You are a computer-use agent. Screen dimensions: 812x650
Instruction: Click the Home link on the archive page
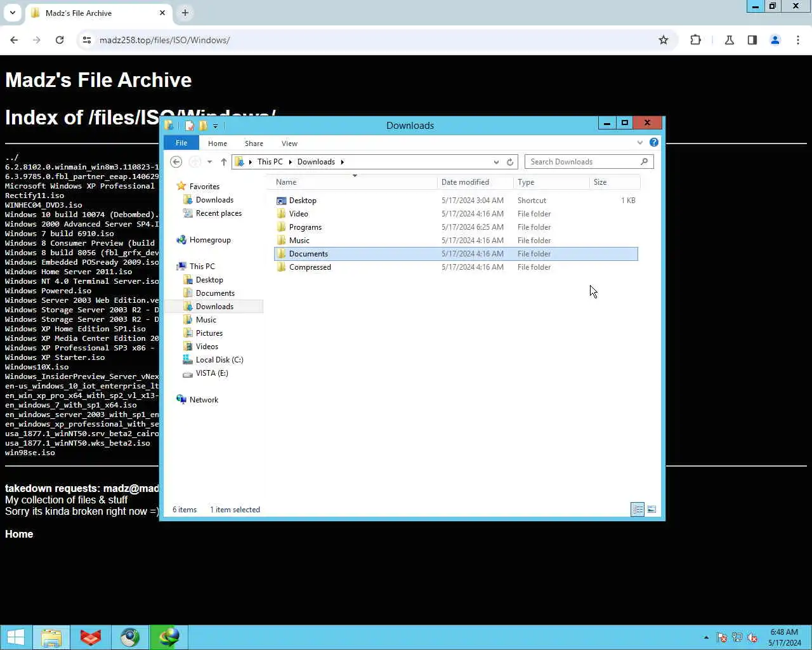coord(19,534)
